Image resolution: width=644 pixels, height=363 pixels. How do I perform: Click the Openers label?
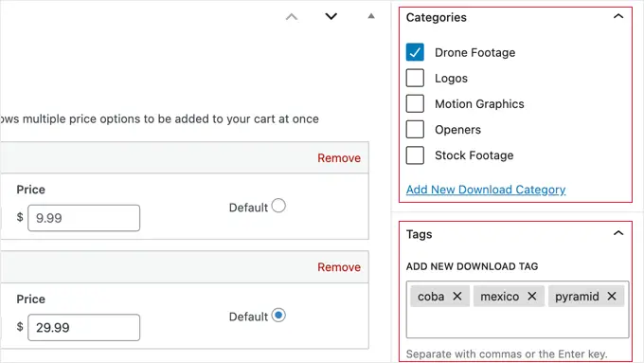(x=457, y=130)
